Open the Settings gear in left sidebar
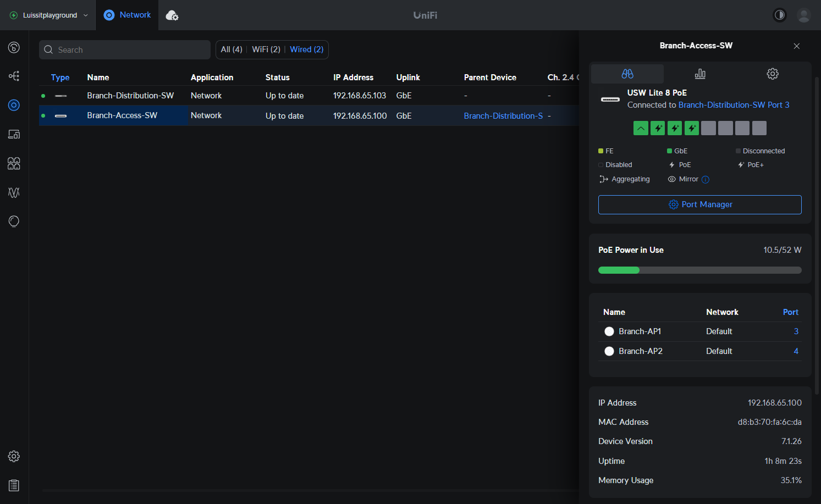 (14, 456)
